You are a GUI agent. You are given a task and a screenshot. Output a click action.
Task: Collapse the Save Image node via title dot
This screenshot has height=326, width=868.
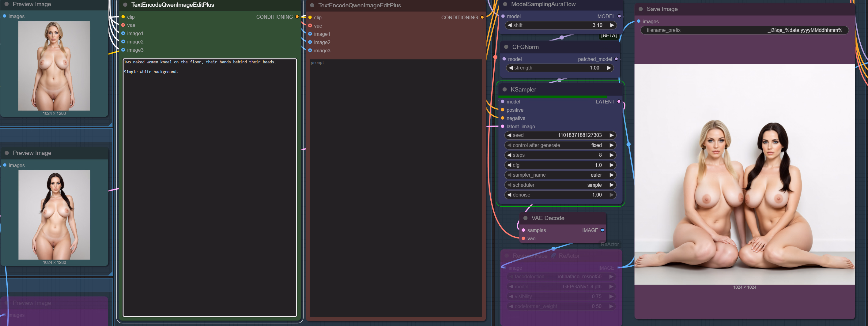tap(640, 9)
